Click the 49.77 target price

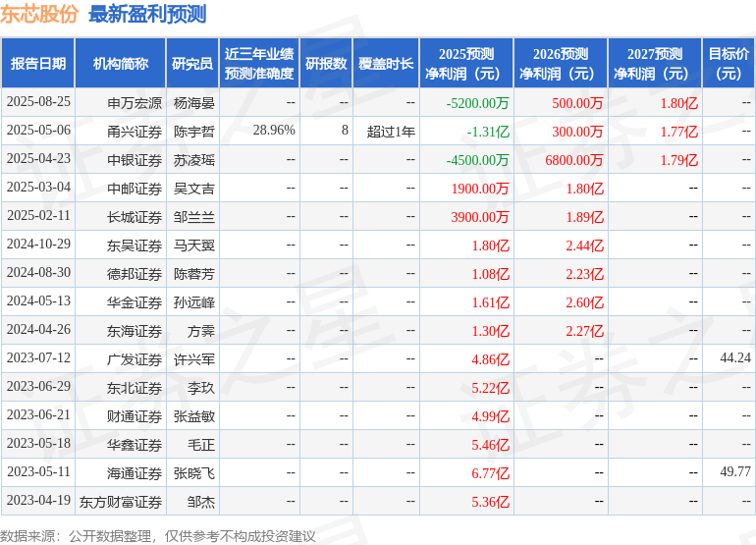[x=735, y=471]
